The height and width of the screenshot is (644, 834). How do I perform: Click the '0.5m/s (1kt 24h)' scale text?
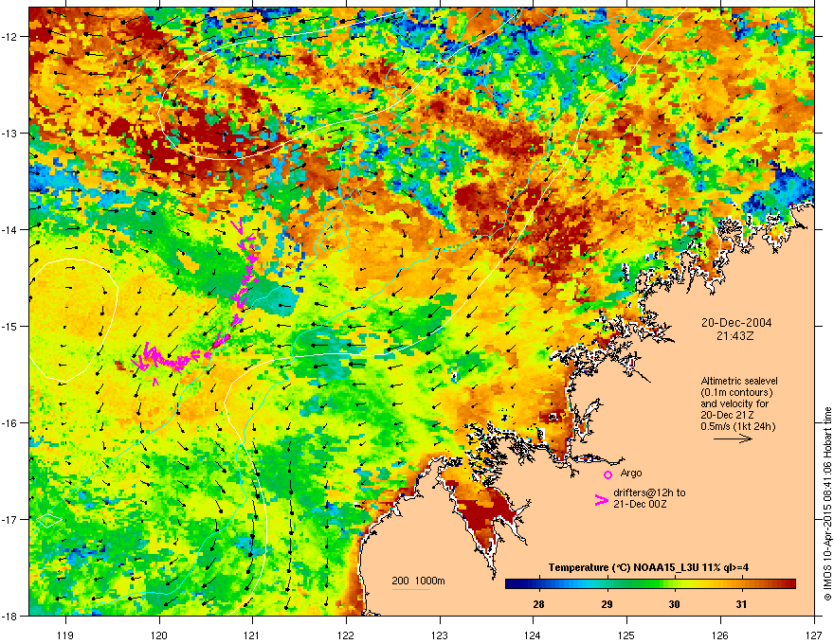pyautogui.click(x=737, y=426)
